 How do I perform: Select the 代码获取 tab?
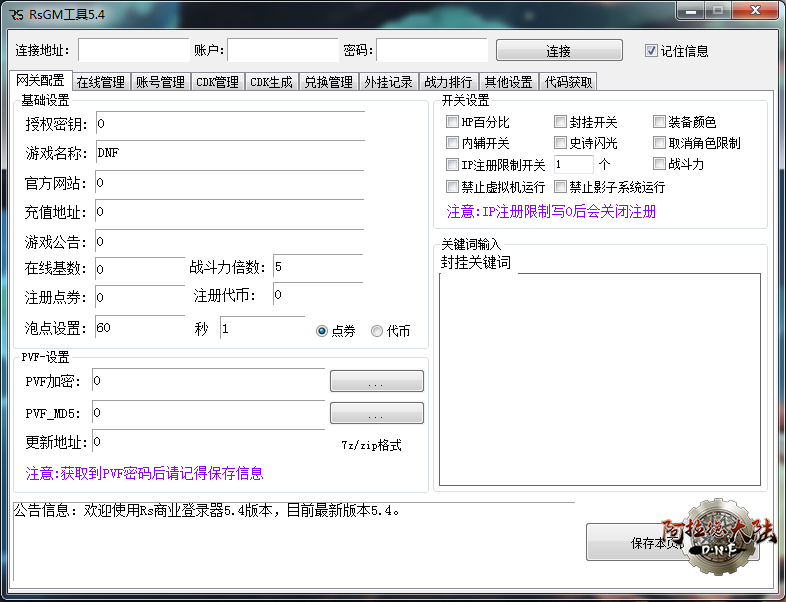point(568,82)
